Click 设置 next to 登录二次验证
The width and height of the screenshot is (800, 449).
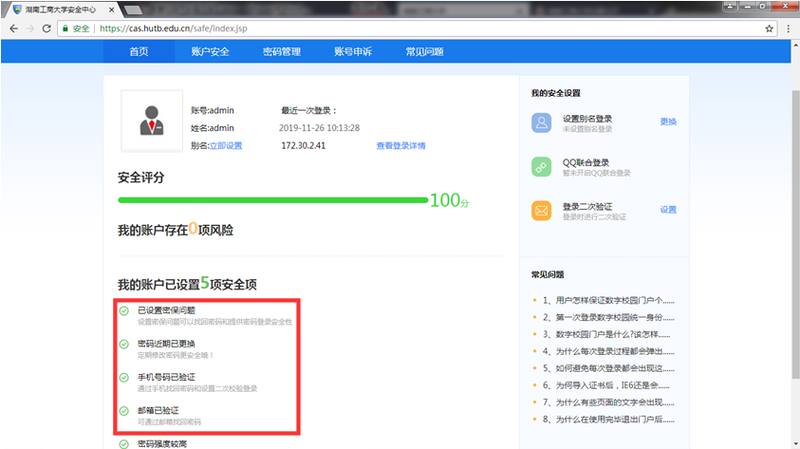(668, 210)
